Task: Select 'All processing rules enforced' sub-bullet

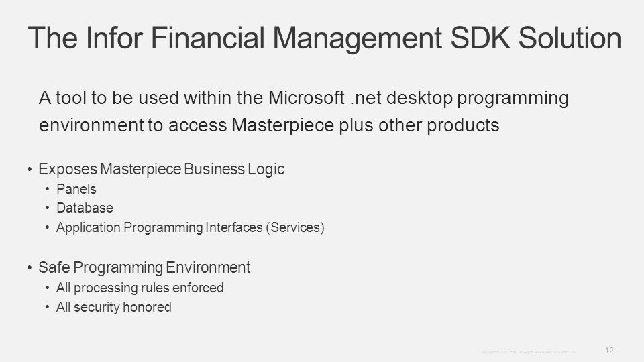Action: pos(140,288)
